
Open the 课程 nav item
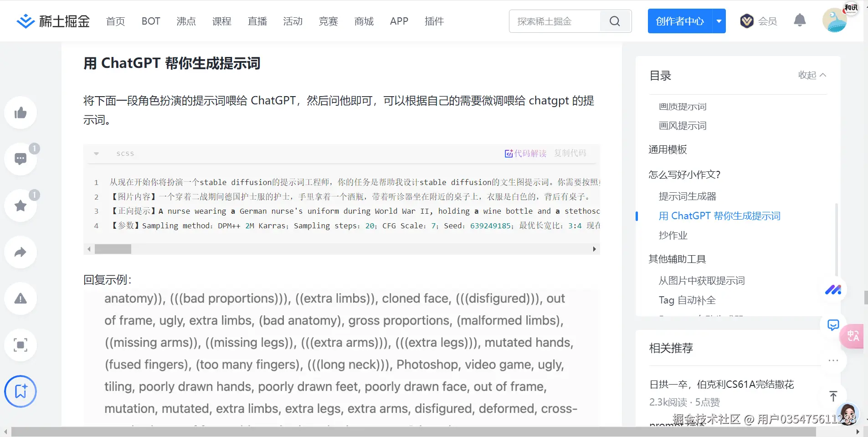tap(222, 21)
